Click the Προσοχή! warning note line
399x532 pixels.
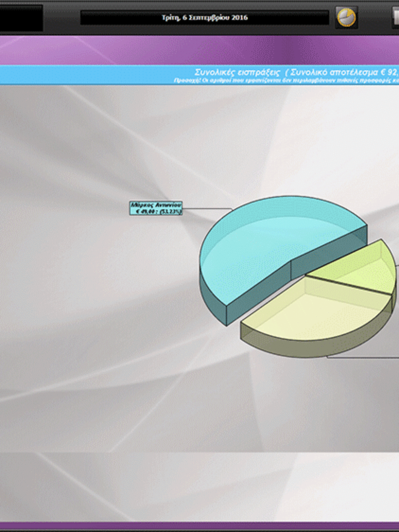point(286,81)
